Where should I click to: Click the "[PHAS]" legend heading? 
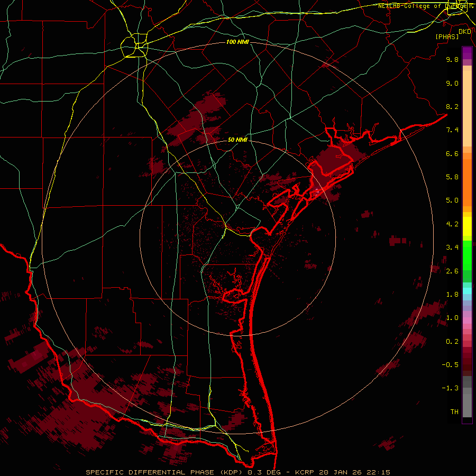pyautogui.click(x=447, y=36)
